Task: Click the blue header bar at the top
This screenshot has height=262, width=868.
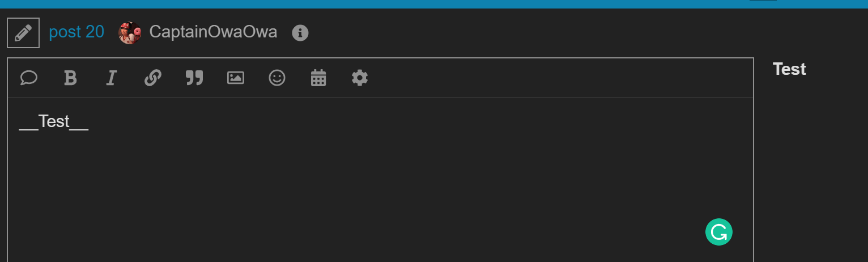Action: [x=434, y=4]
